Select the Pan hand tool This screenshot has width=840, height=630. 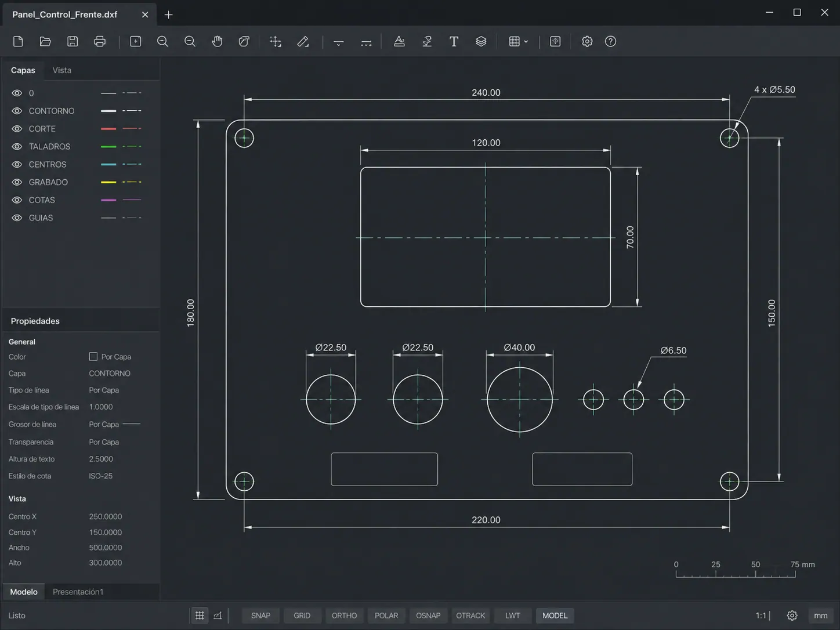(217, 41)
